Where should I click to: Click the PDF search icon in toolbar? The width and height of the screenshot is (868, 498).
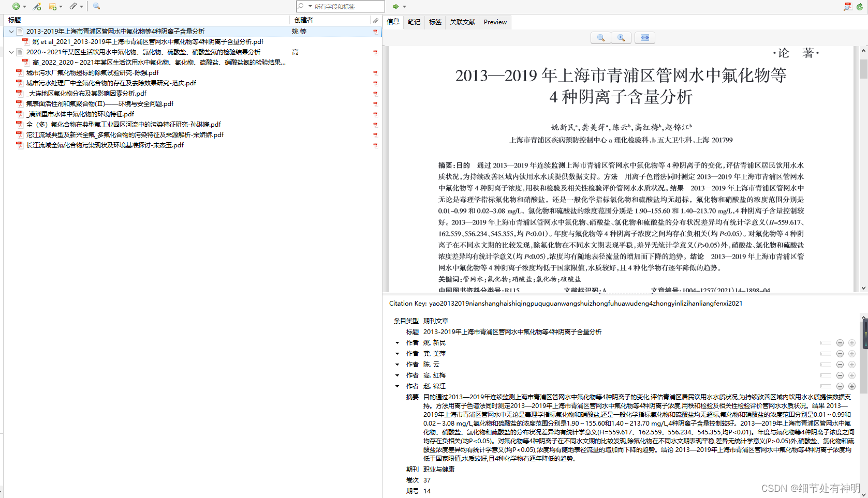tap(847, 7)
